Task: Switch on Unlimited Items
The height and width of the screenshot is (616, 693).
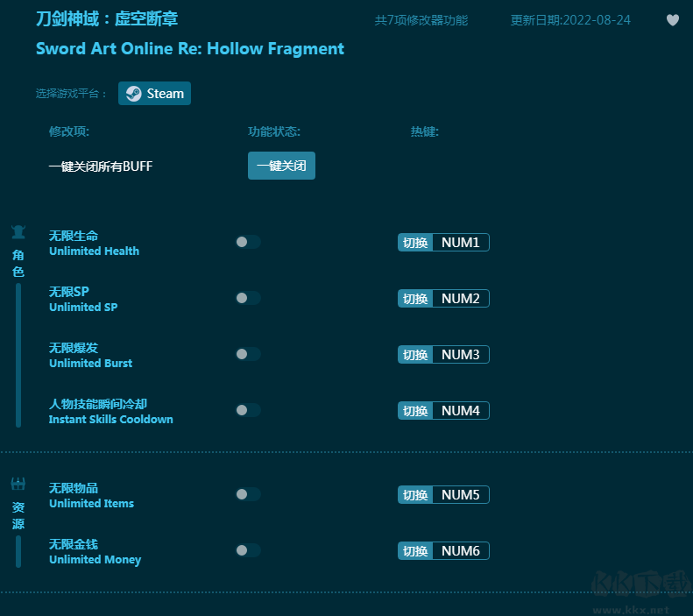Action: click(248, 495)
